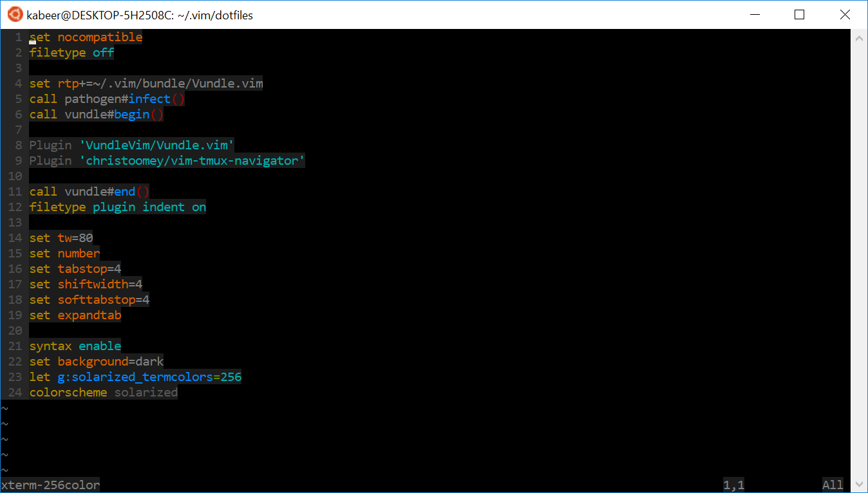
Task: Place cursor on 'let g:solarized_termcolors=256'
Action: (135, 377)
